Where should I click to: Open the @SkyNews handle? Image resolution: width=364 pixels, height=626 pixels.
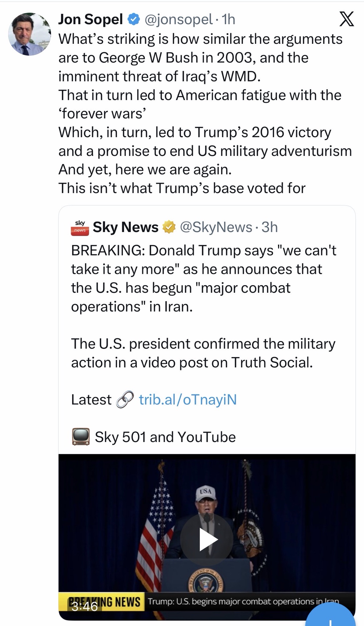tap(216, 227)
